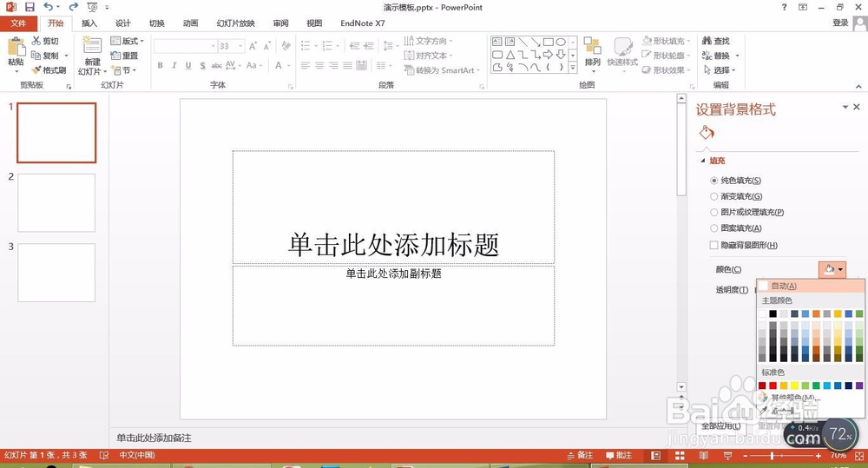Toggle underline formatting

pyautogui.click(x=188, y=65)
